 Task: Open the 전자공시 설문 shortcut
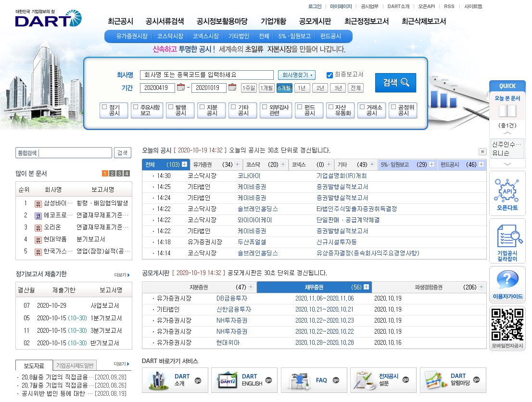tap(383, 380)
